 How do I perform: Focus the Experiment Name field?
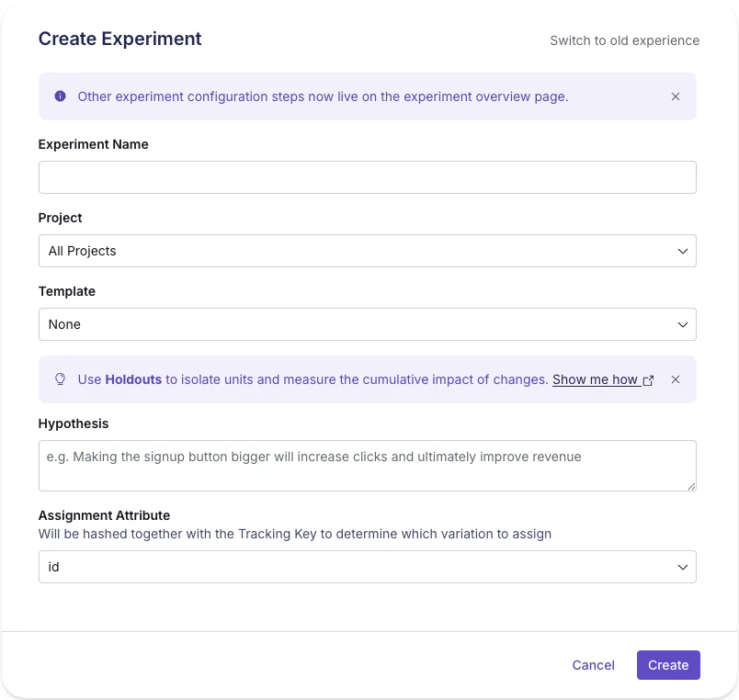click(367, 177)
